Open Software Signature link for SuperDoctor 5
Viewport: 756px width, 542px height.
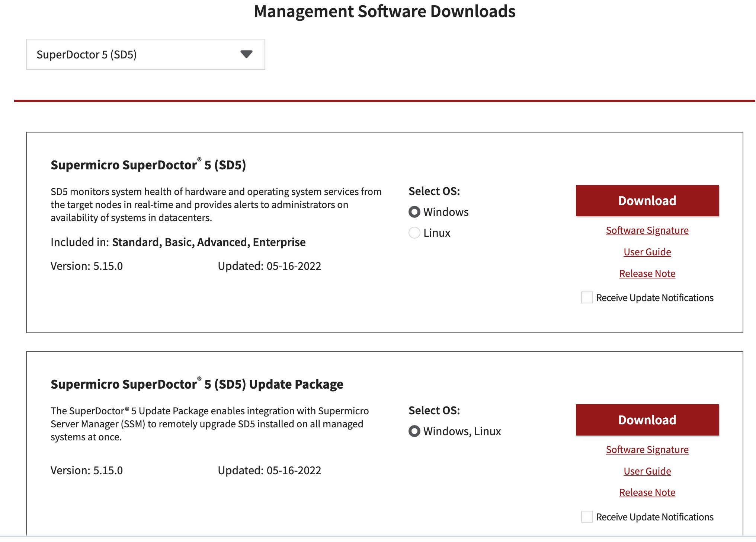647,230
